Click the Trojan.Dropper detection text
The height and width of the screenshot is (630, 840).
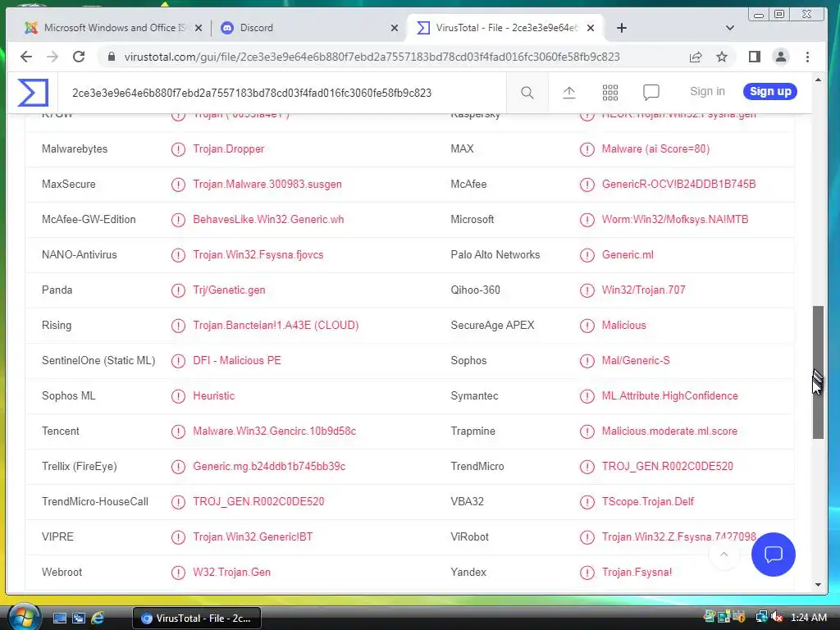click(x=229, y=149)
